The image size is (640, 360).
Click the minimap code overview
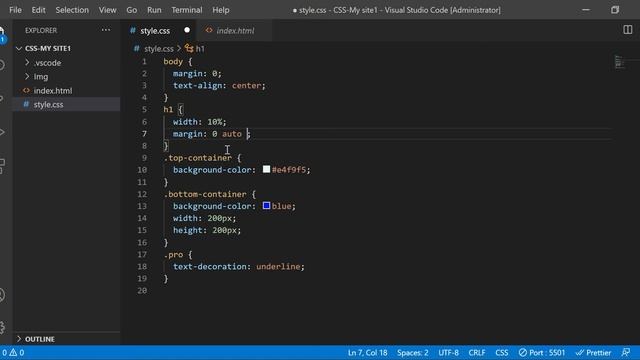pos(620,62)
